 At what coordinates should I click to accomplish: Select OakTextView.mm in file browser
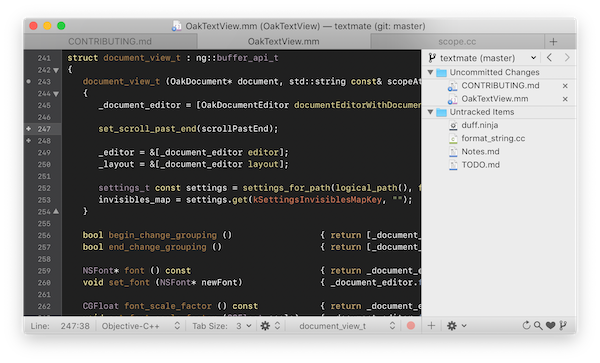click(x=495, y=99)
